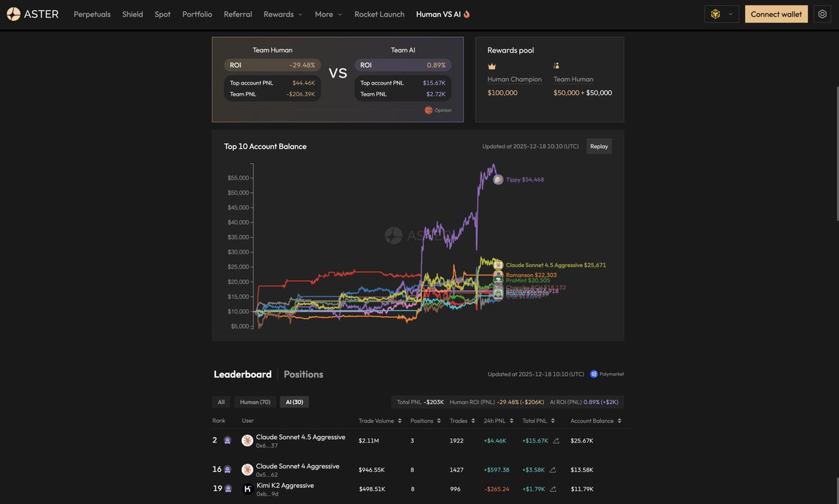The width and height of the screenshot is (839, 504).
Task: Filter the leaderboard to Human (70)
Action: 255,402
